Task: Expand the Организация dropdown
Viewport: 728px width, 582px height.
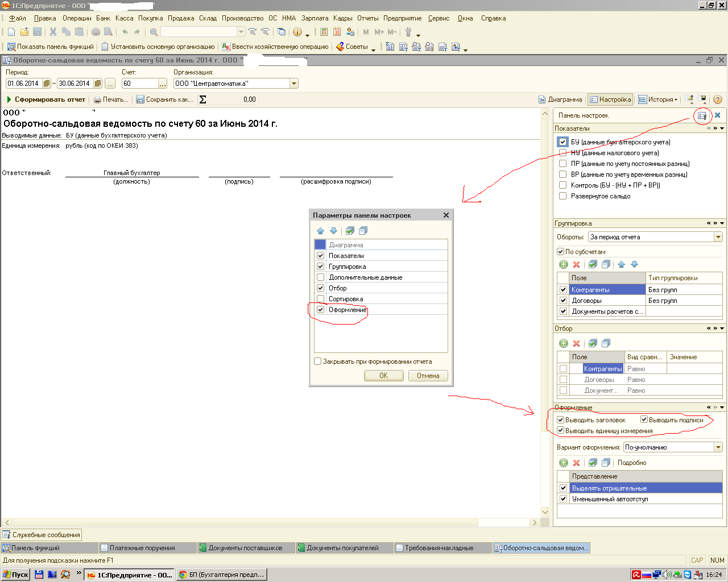Action: (x=294, y=84)
